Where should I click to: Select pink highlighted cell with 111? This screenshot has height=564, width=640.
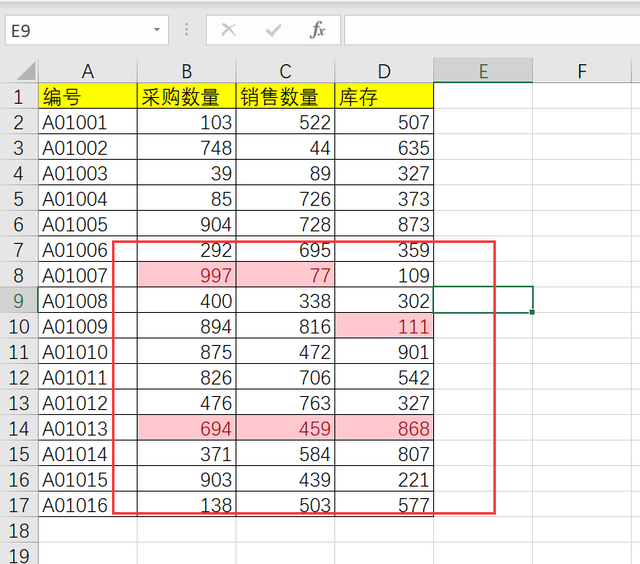(x=384, y=326)
